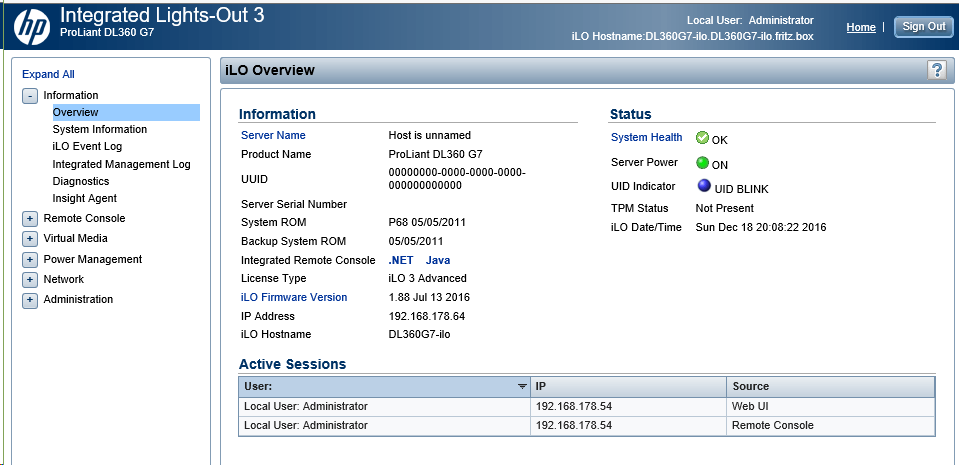Expand the Remote Console section
Image resolution: width=959 pixels, height=465 pixels.
pyautogui.click(x=30, y=219)
